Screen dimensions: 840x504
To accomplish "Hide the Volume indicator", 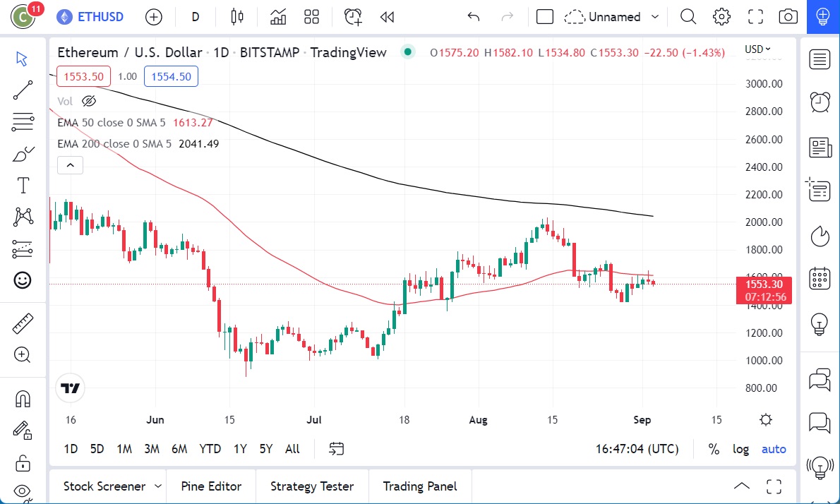I will click(x=89, y=101).
